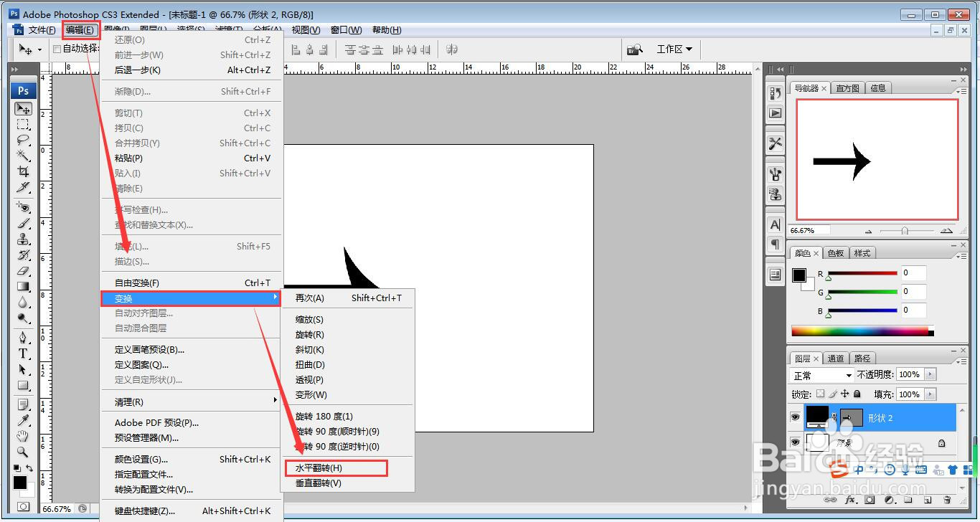Screen dimensions: 980x522
Task: Hide the 形状 2 layer eye icon
Action: (795, 417)
